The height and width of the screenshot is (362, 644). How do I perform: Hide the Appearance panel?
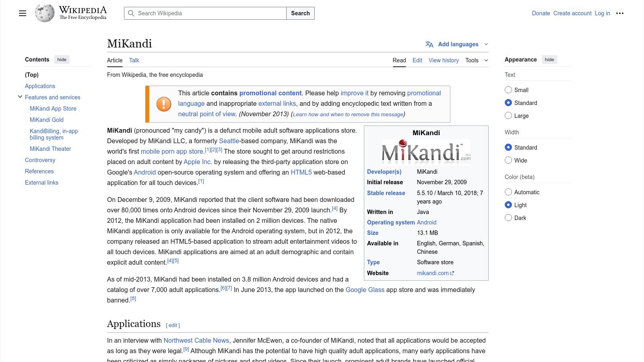coord(549,60)
